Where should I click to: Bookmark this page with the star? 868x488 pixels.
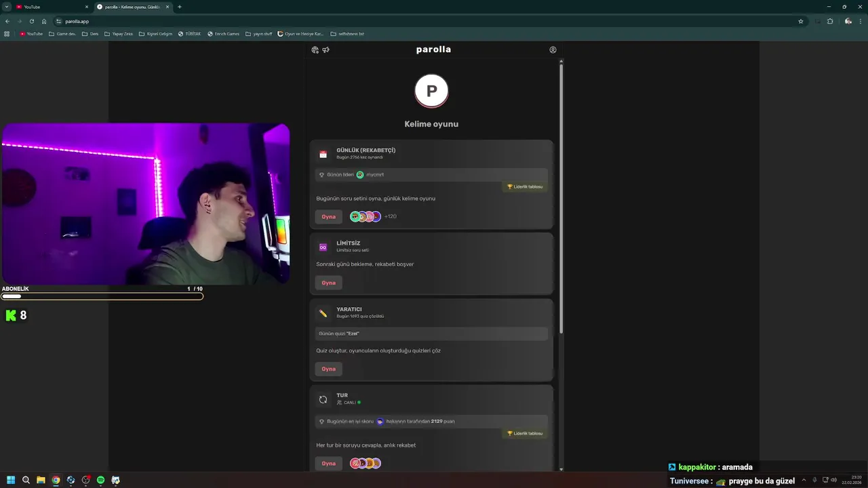[800, 21]
